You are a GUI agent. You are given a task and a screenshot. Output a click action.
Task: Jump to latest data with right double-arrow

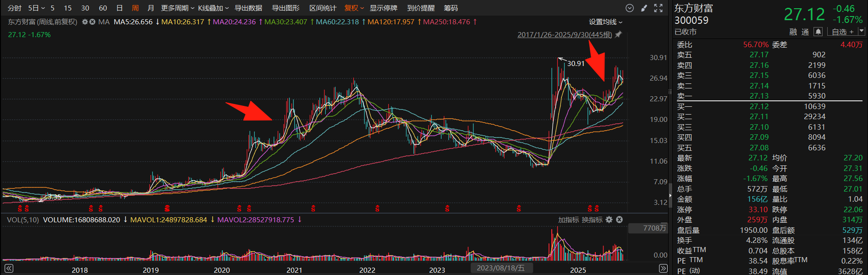pyautogui.click(x=663, y=269)
